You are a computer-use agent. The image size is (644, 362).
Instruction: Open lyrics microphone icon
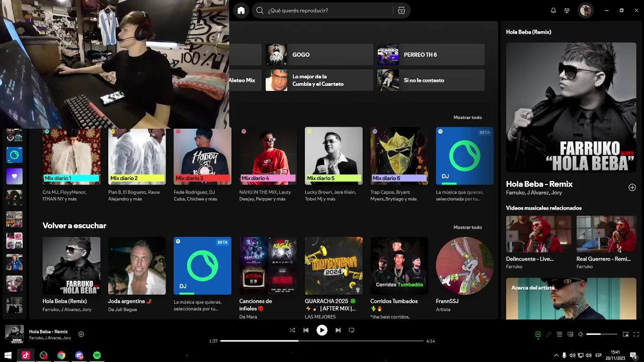(x=548, y=334)
